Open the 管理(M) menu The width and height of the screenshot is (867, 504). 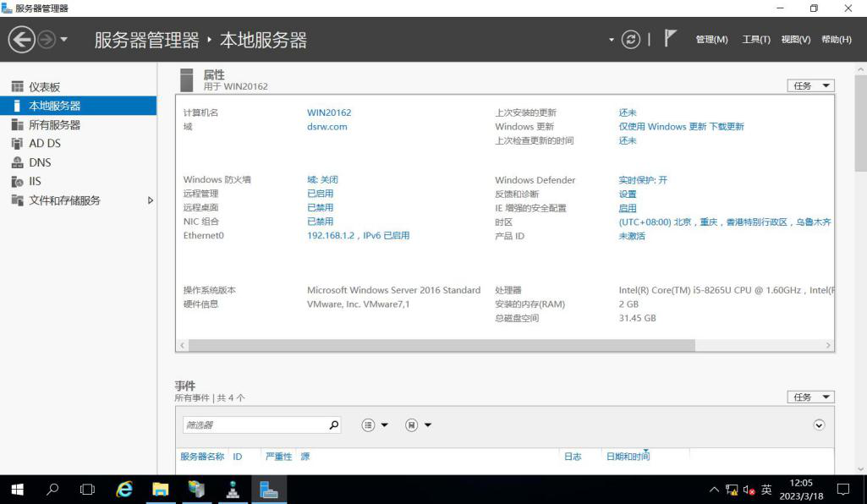[x=711, y=40]
